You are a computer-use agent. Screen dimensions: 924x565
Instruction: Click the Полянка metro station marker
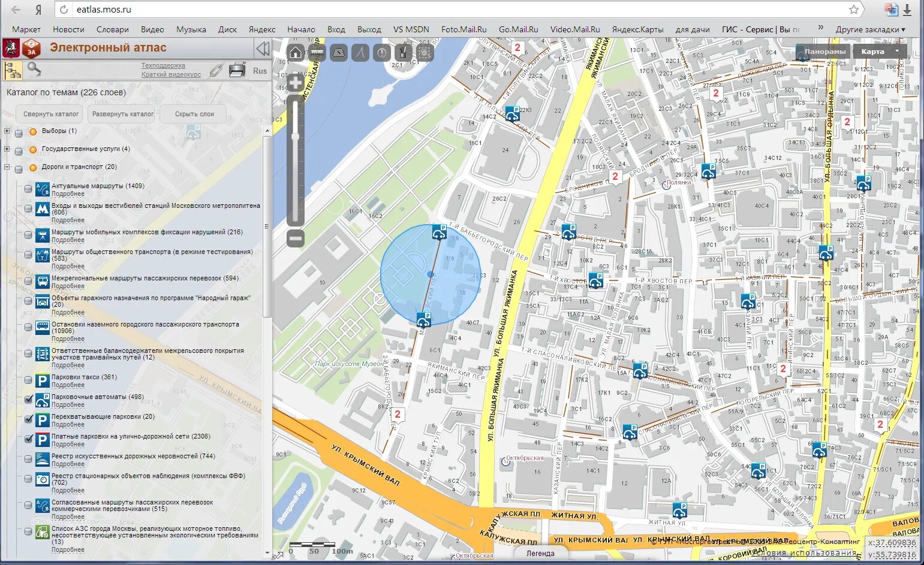[666, 185]
